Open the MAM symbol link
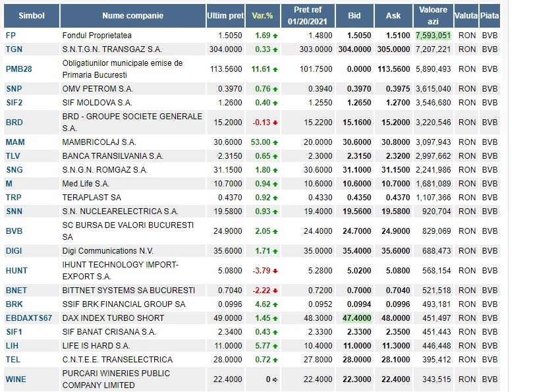The width and height of the screenshot is (558, 392). click(x=15, y=142)
